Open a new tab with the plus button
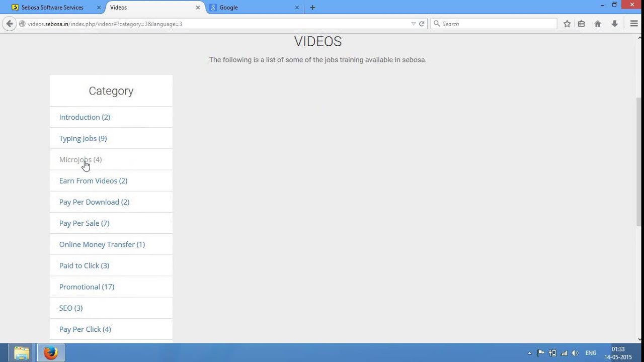 [x=312, y=8]
